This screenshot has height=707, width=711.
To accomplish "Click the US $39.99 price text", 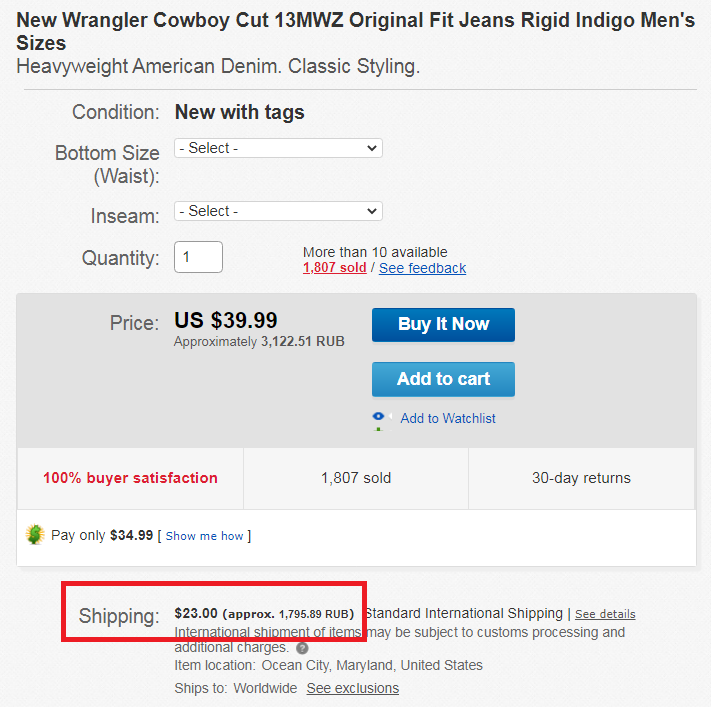I will pos(226,320).
